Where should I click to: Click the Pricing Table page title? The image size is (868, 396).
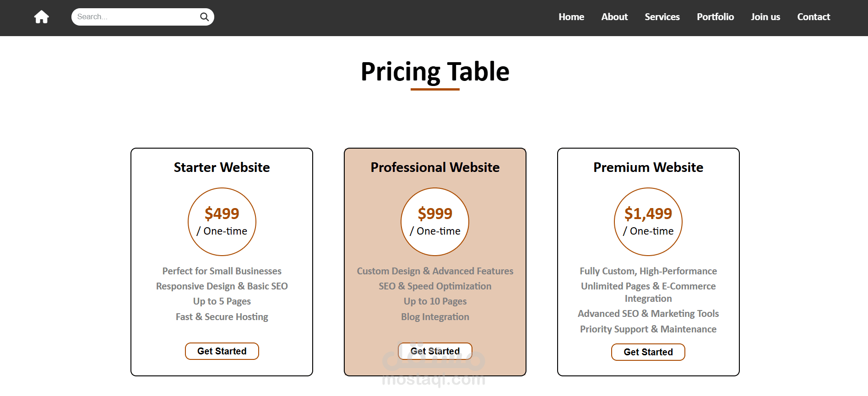[x=435, y=72]
